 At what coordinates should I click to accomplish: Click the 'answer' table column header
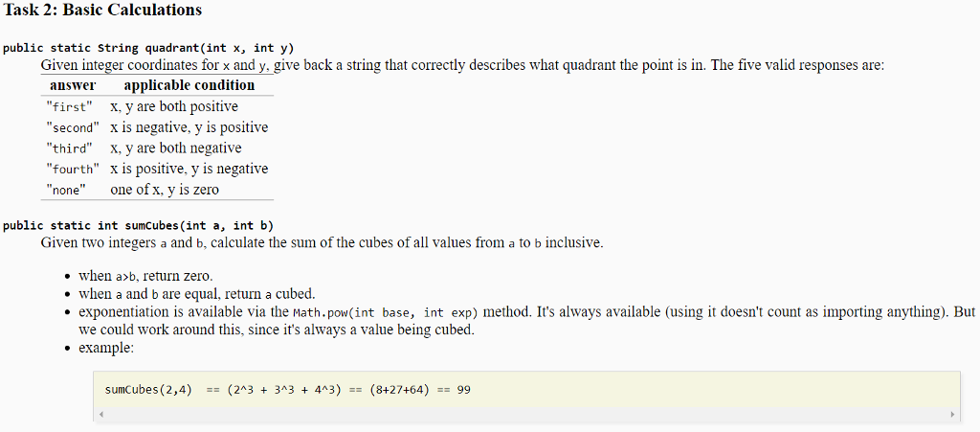[x=73, y=85]
